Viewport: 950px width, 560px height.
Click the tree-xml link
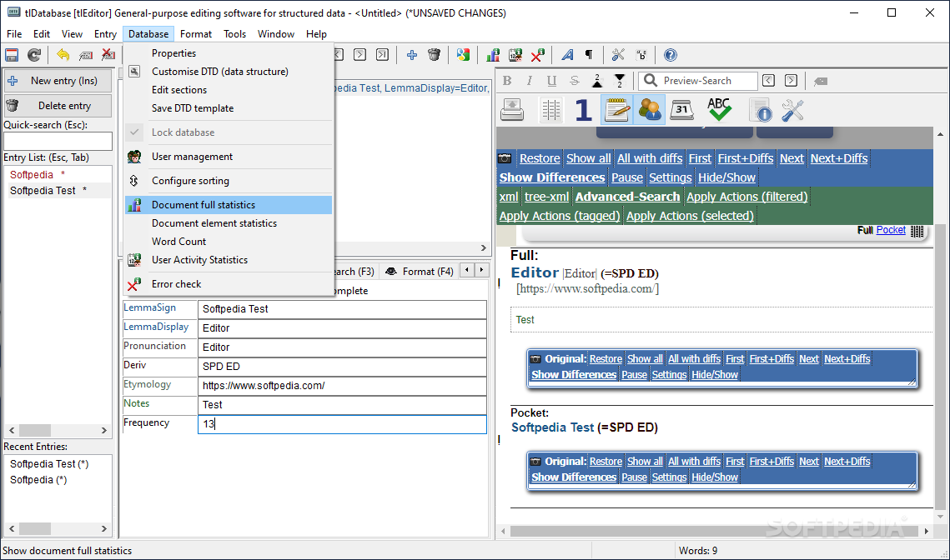546,197
